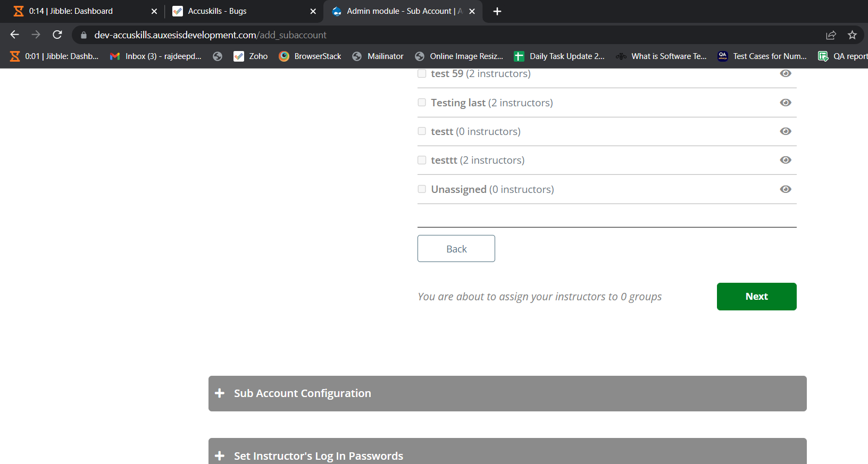Click the share page icon in address bar
Viewport: 868px width, 464px height.
pos(831,35)
